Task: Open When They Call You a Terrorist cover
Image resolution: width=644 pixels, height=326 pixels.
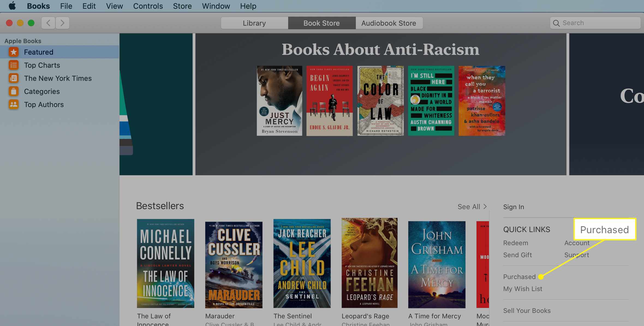Action: (482, 101)
